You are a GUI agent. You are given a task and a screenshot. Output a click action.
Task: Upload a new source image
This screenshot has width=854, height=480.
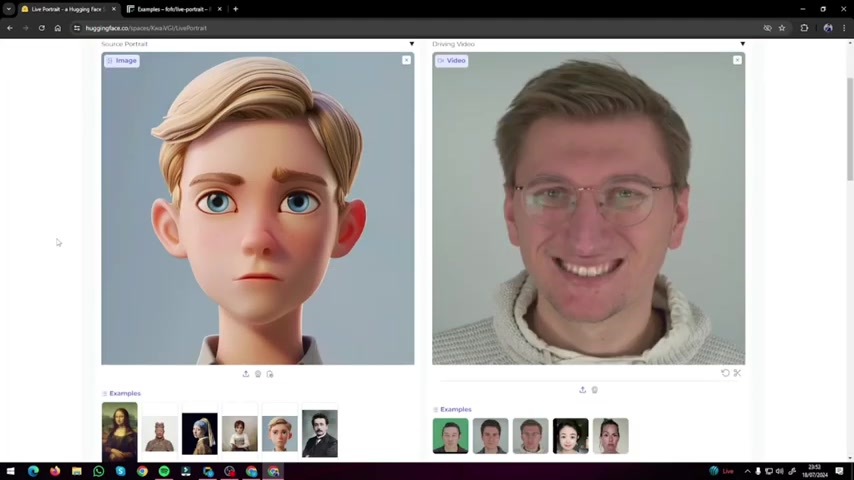(246, 374)
